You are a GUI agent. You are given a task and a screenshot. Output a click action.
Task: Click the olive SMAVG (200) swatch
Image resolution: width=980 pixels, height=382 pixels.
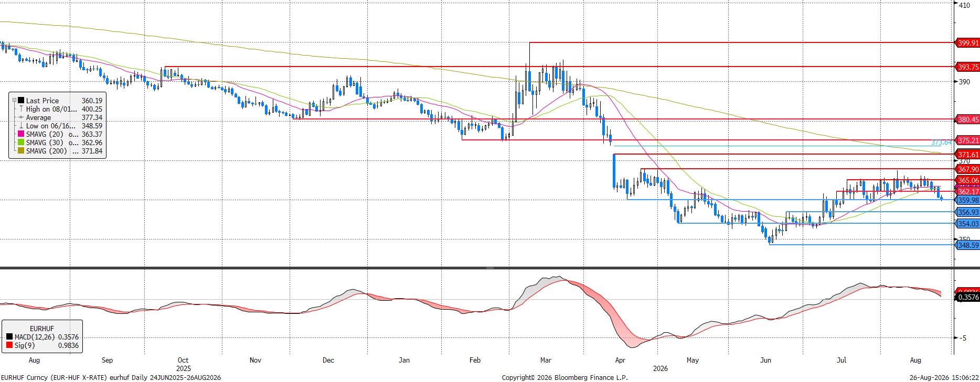pyautogui.click(x=21, y=151)
